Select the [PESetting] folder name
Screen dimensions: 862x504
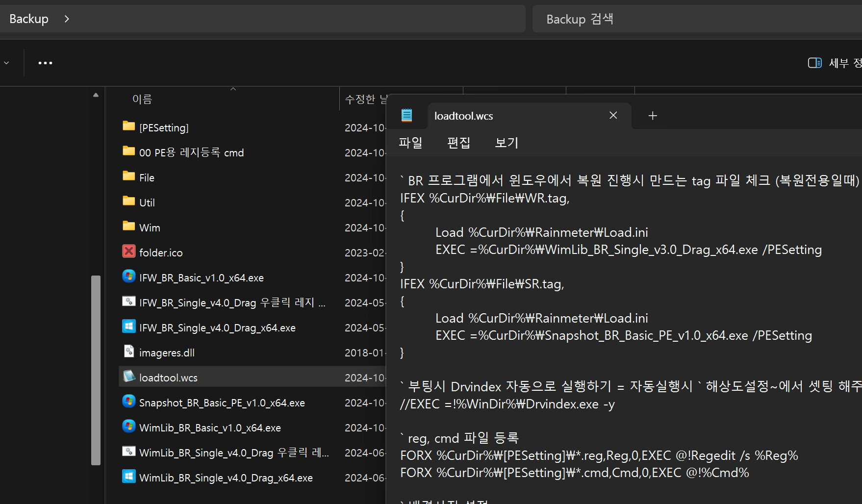point(164,127)
